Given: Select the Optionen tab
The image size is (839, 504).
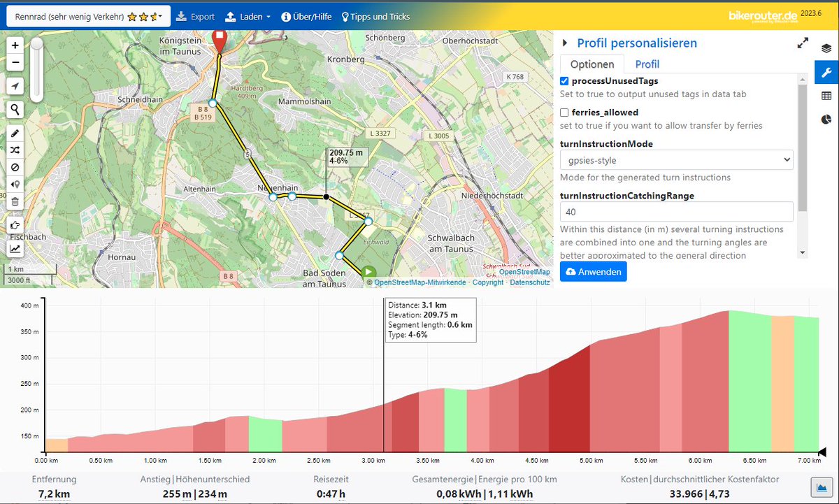Looking at the screenshot, I should (x=591, y=64).
